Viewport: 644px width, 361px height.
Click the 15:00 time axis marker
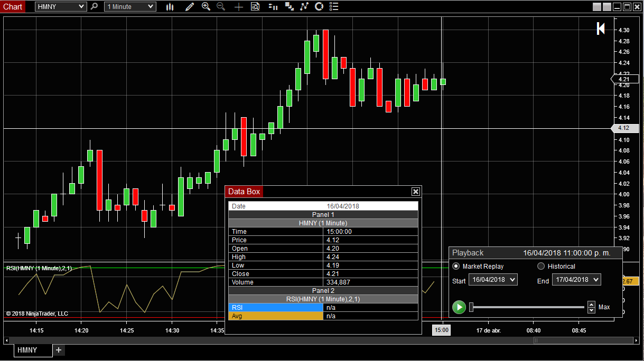point(441,330)
